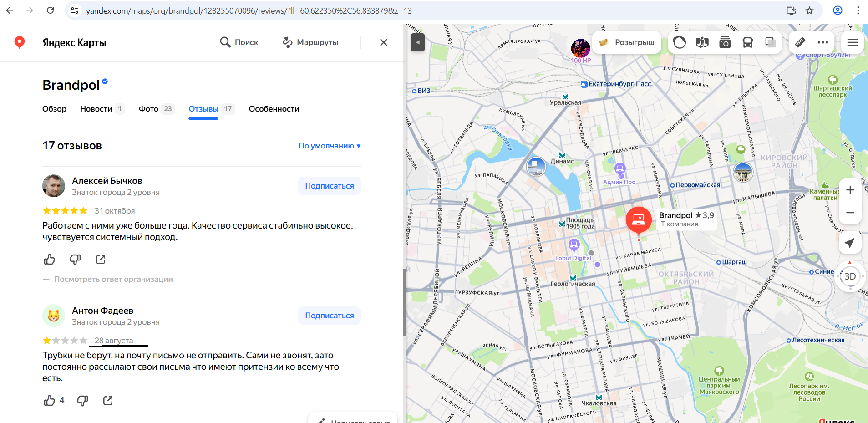
Task: Expand the three-dots more tools menu
Action: (x=822, y=42)
